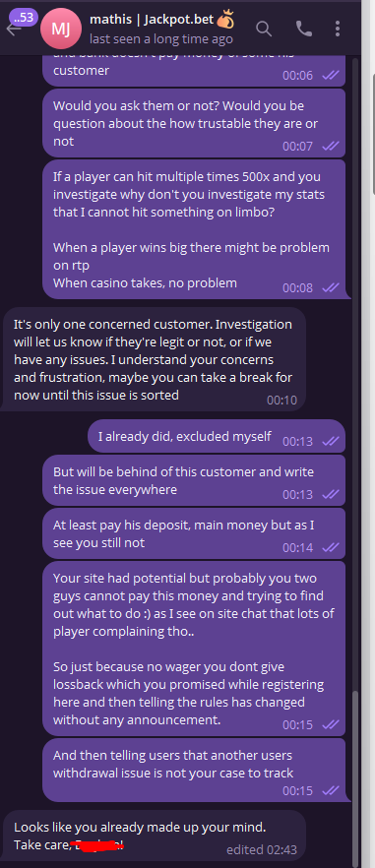Click the 'last seen a long time ago' status
Screen dimensions: 375x868
(x=161, y=38)
